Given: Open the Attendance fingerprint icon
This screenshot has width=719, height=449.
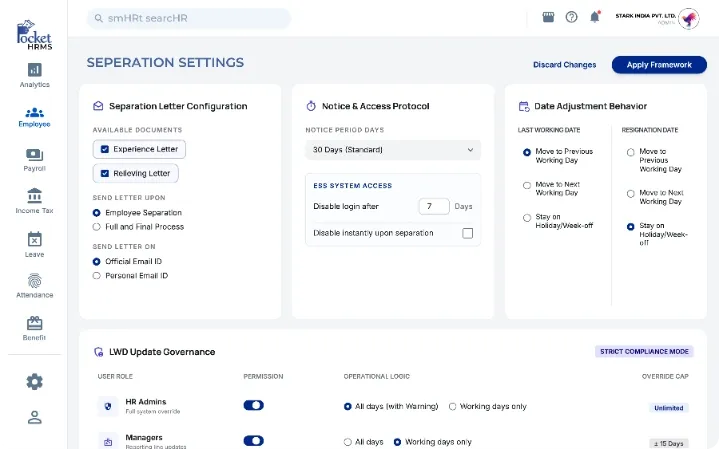Looking at the screenshot, I should 34,281.
